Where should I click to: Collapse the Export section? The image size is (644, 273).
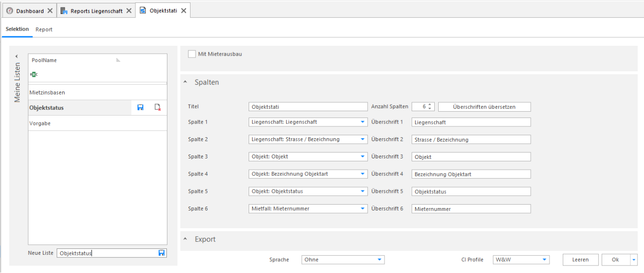[185, 240]
